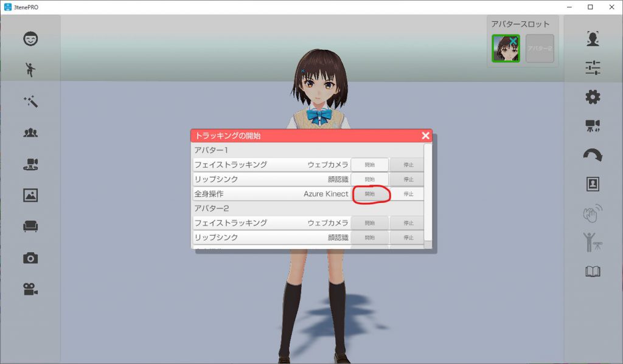Take a screenshot with the camera icon
Screen dimensions: 623x364
pos(30,258)
